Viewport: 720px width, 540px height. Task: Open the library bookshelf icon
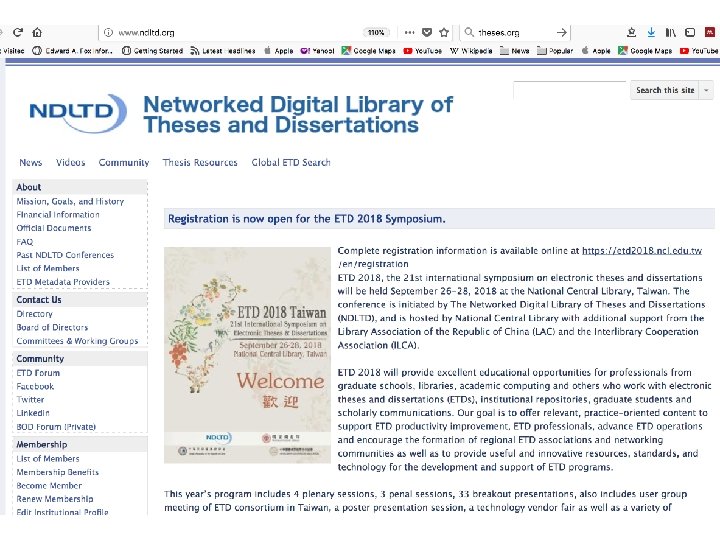670,32
